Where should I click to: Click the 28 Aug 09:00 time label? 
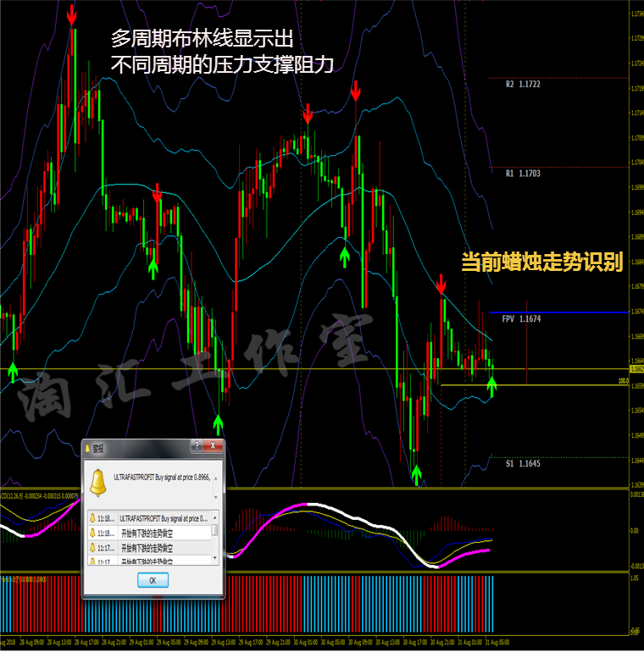click(31, 643)
